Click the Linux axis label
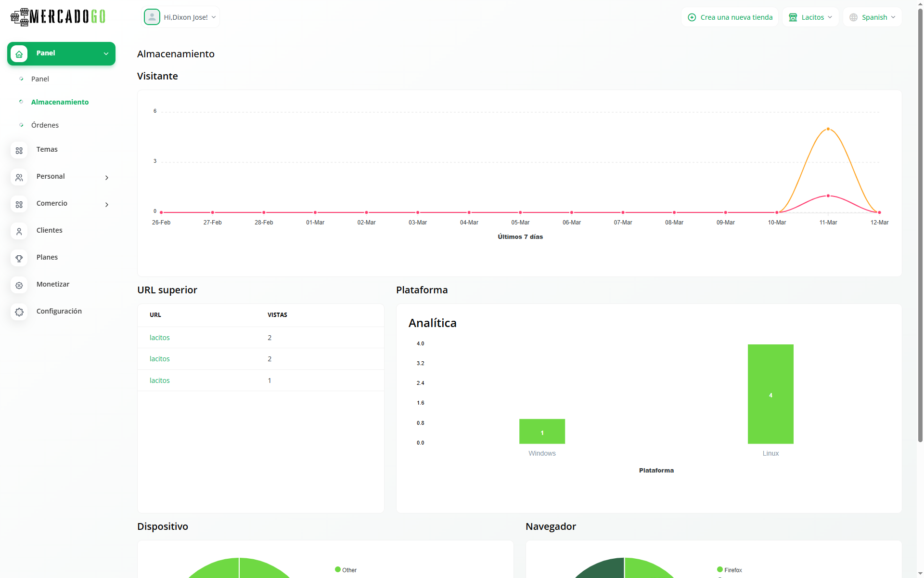The width and height of the screenshot is (924, 578). [770, 454]
